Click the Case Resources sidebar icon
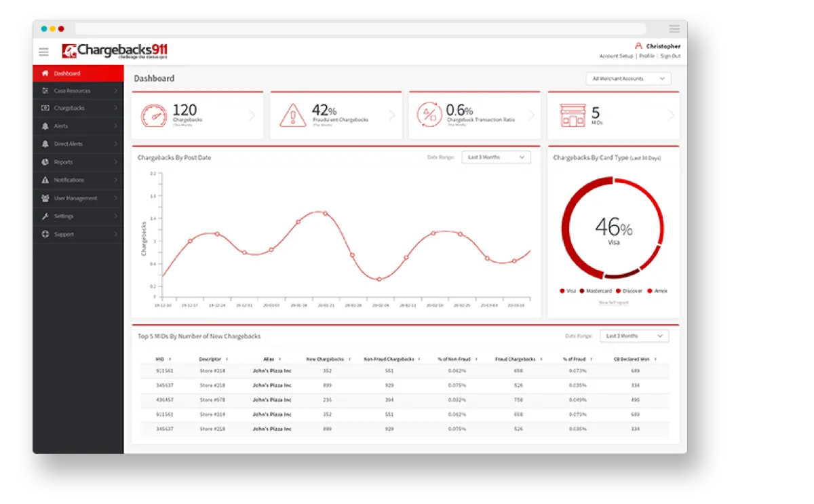 pos(45,91)
